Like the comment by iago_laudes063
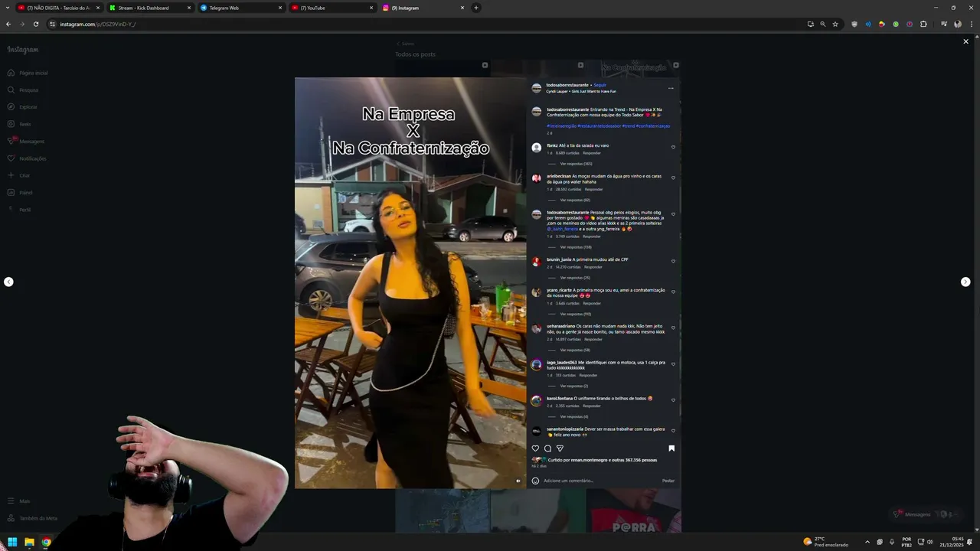980x551 pixels. [x=673, y=364]
